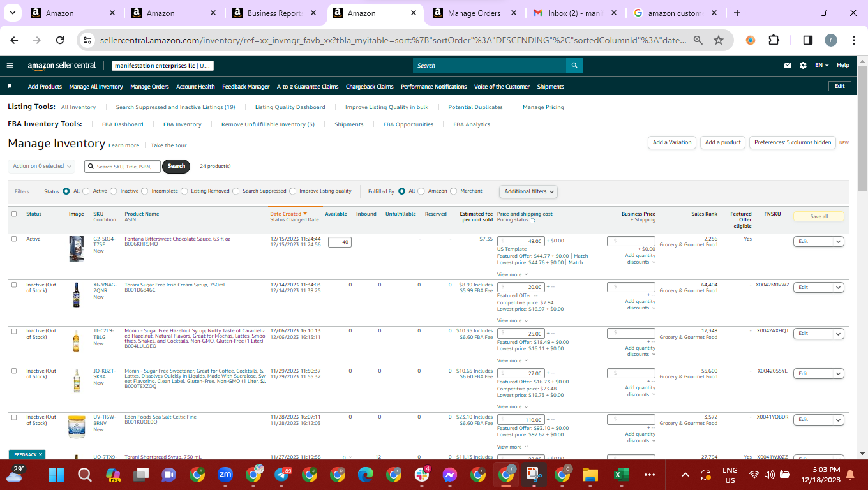
Task: Open the 'Action on 0 selected' dropdown
Action: click(41, 166)
